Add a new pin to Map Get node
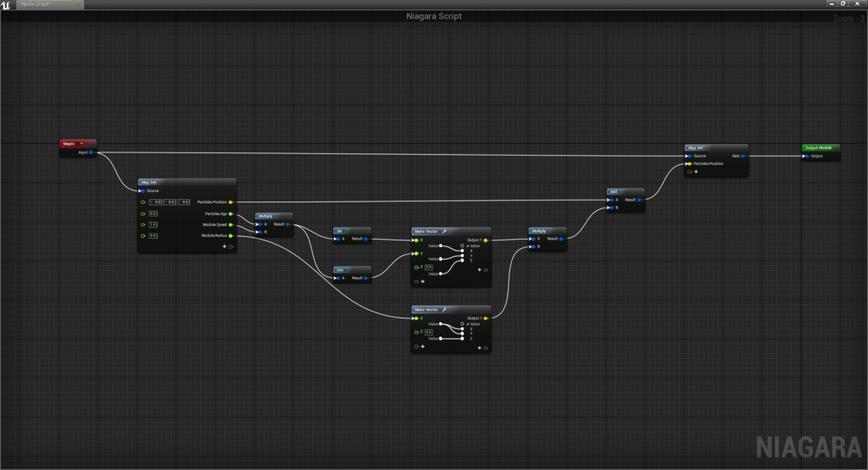Screen dimensions: 868x470 [x=224, y=246]
